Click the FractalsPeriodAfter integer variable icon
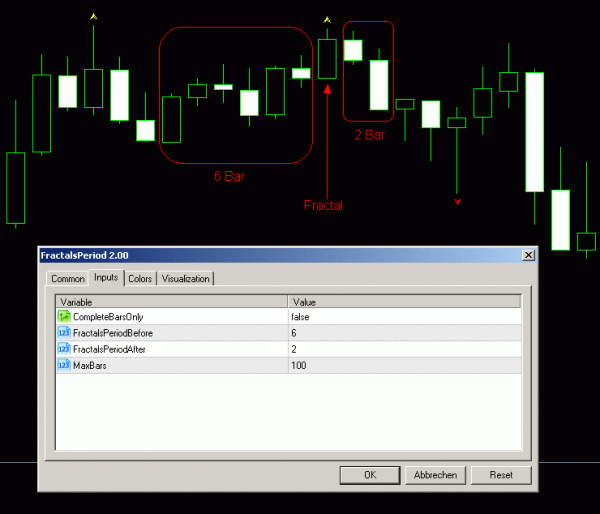 (x=64, y=349)
